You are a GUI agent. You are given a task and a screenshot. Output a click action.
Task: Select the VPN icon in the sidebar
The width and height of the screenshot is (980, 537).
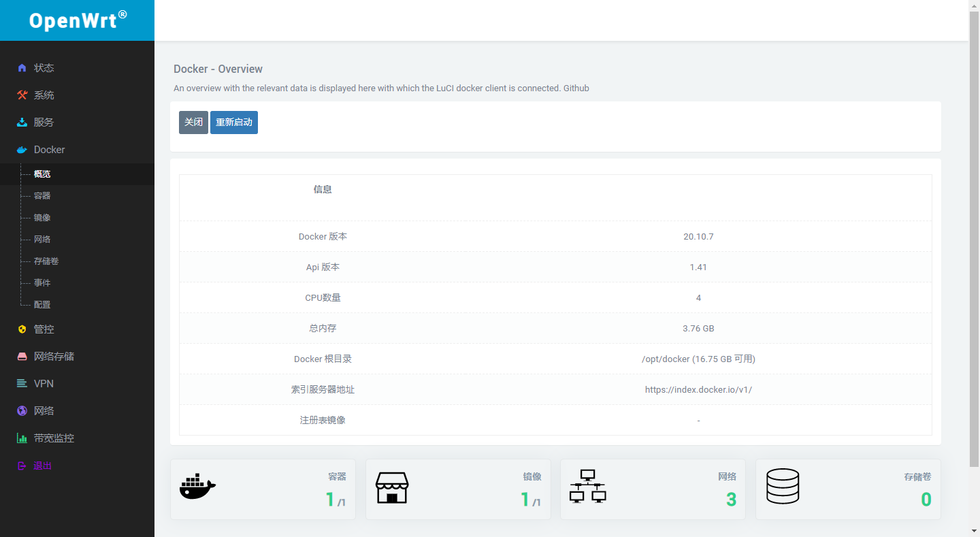tap(21, 383)
